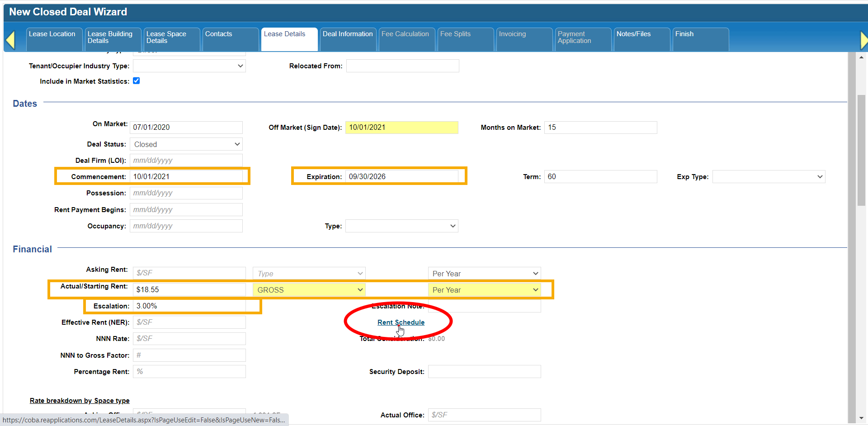868x426 pixels.
Task: Click the Expiration date field
Action: pyautogui.click(x=401, y=177)
